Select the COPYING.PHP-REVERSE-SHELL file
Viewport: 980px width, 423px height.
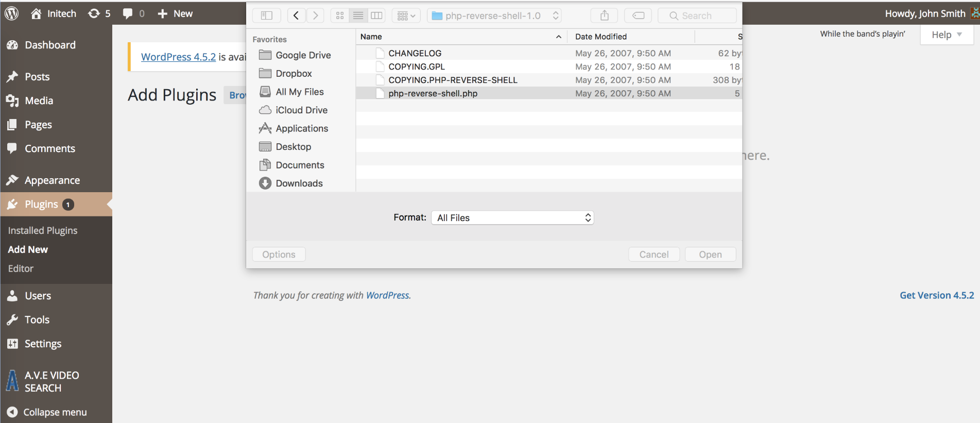(x=549, y=80)
